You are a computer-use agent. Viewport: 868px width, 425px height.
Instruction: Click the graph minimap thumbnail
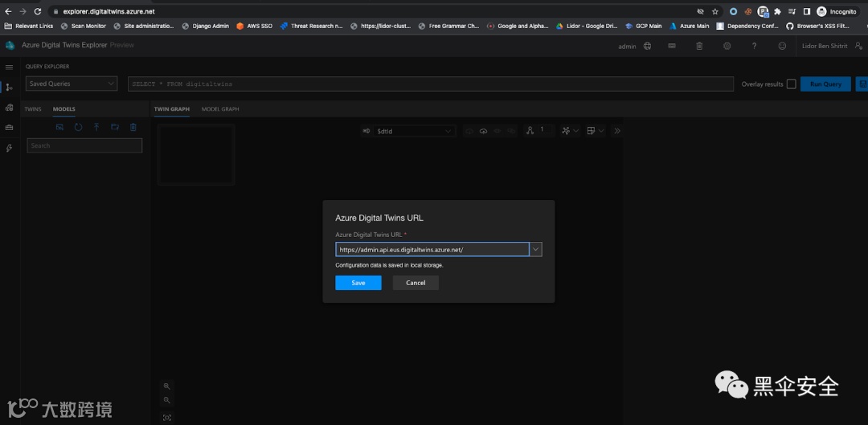(x=196, y=154)
